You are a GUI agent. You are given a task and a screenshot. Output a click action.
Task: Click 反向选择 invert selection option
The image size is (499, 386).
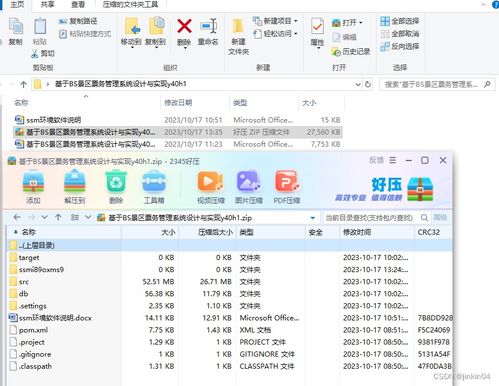(400, 46)
